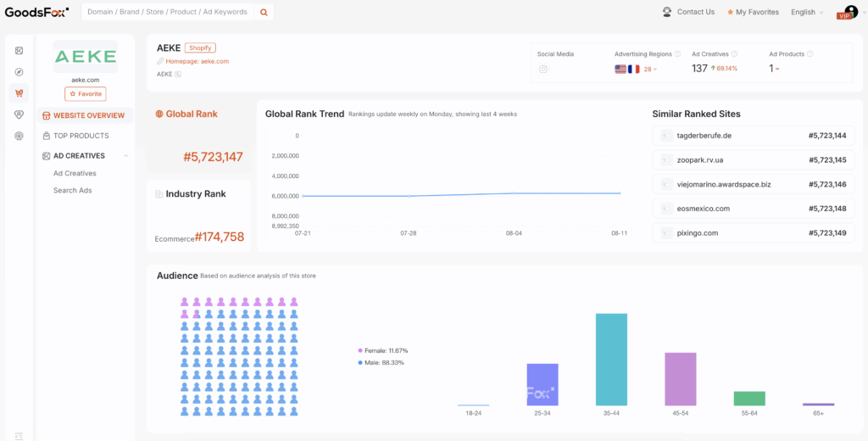This screenshot has width=868, height=441.
Task: Expand the 28 advertising regions dropdown
Action: (650, 70)
